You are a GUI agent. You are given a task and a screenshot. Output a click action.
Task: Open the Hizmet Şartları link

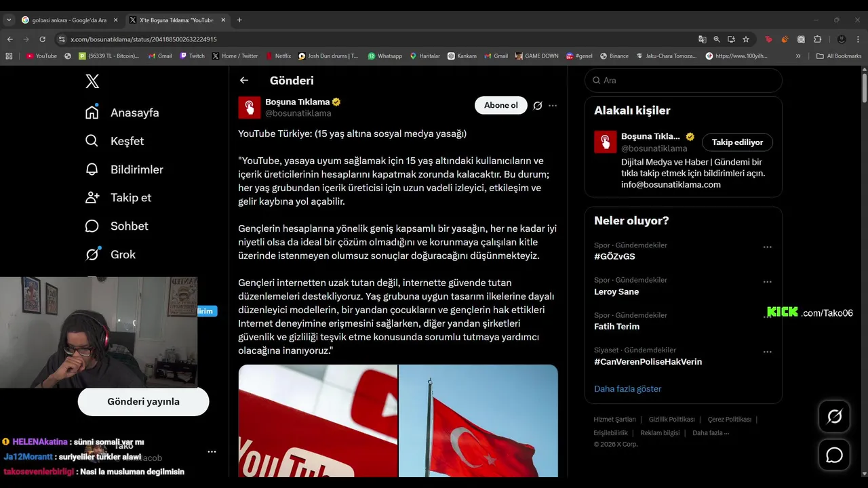(x=614, y=420)
